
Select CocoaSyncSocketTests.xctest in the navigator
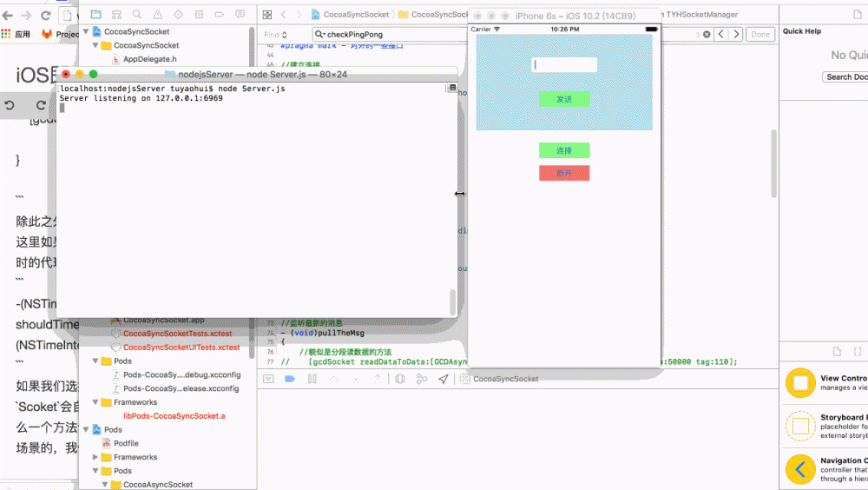coord(177,334)
